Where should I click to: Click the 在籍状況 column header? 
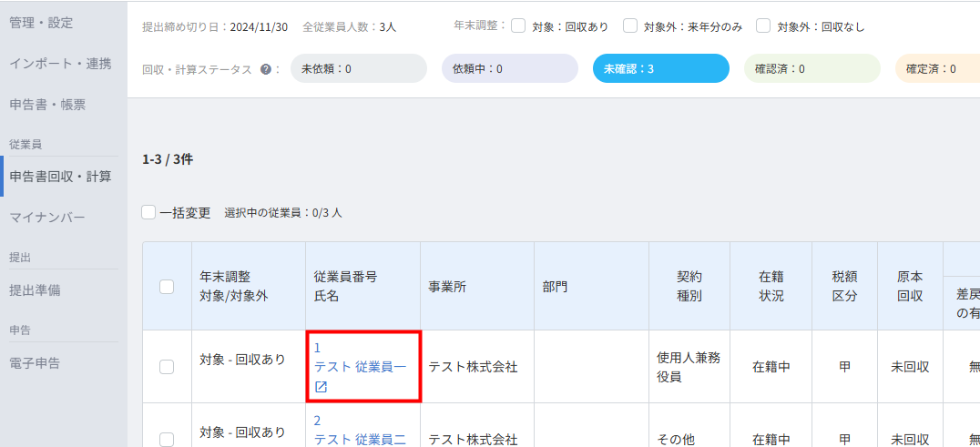coord(771,287)
